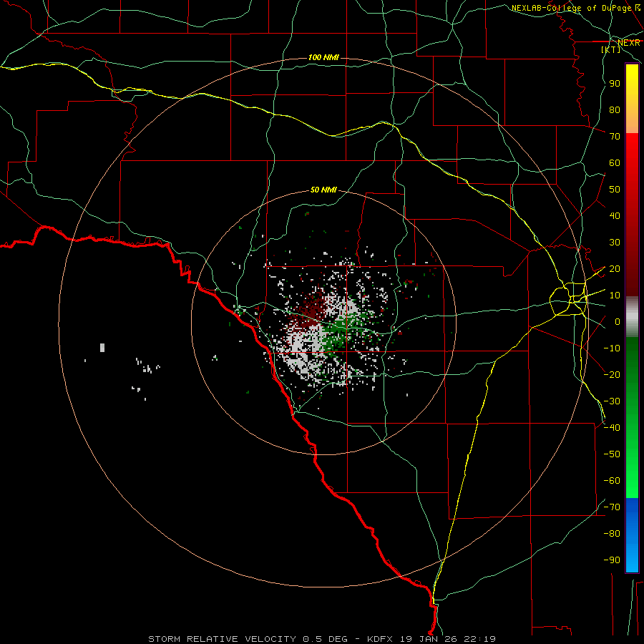Click the 60 value on the velocity scale
The width and height of the screenshot is (644, 644).
click(x=615, y=163)
